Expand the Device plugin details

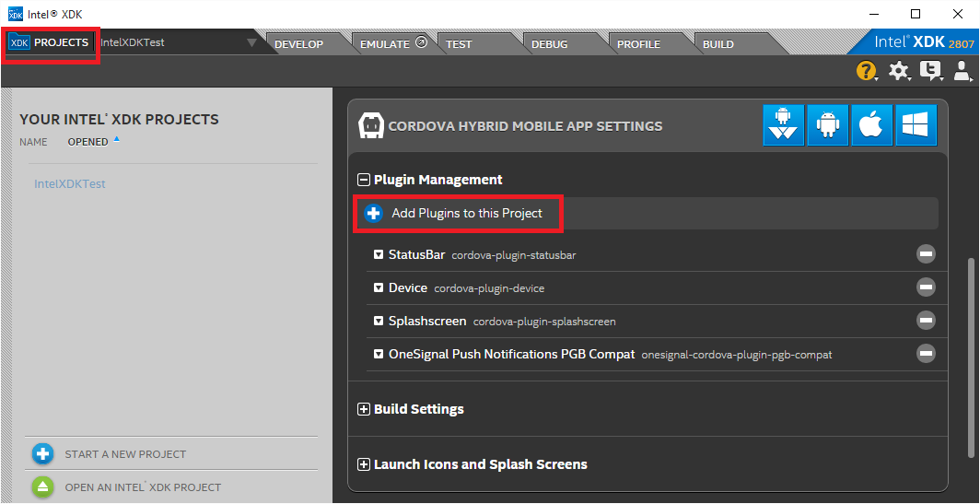379,287
